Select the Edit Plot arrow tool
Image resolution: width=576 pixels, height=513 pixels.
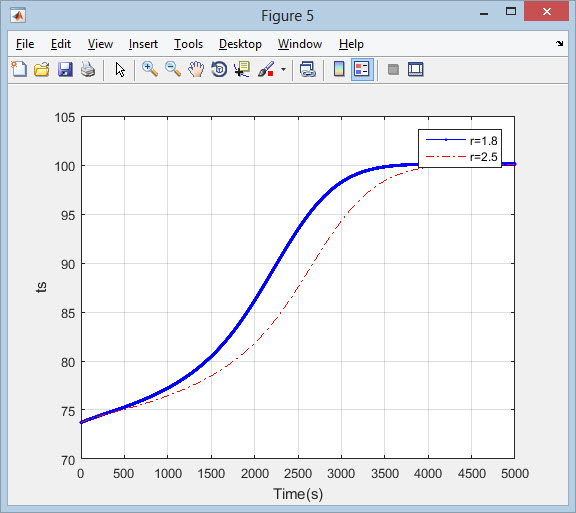click(120, 69)
